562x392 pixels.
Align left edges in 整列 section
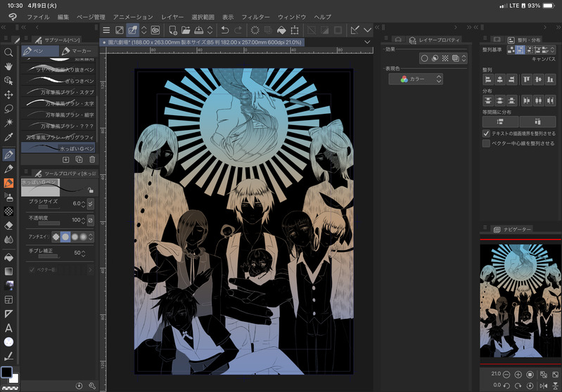pyautogui.click(x=487, y=80)
